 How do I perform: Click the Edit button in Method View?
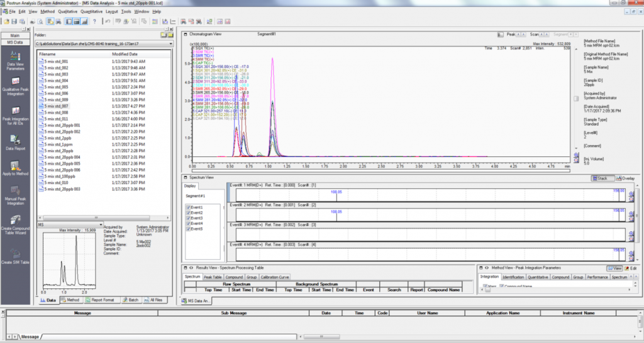(631, 268)
